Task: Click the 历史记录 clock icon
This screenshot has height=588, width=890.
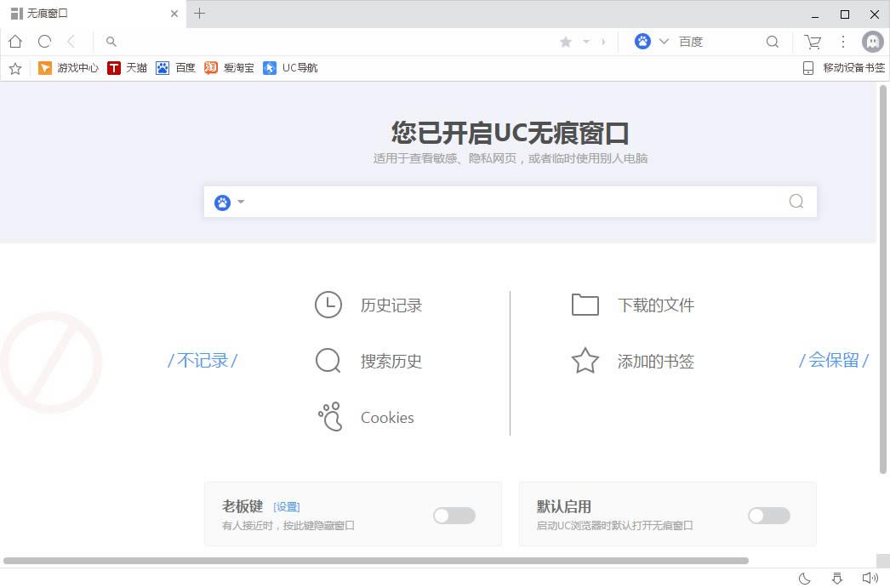Action: [x=328, y=305]
